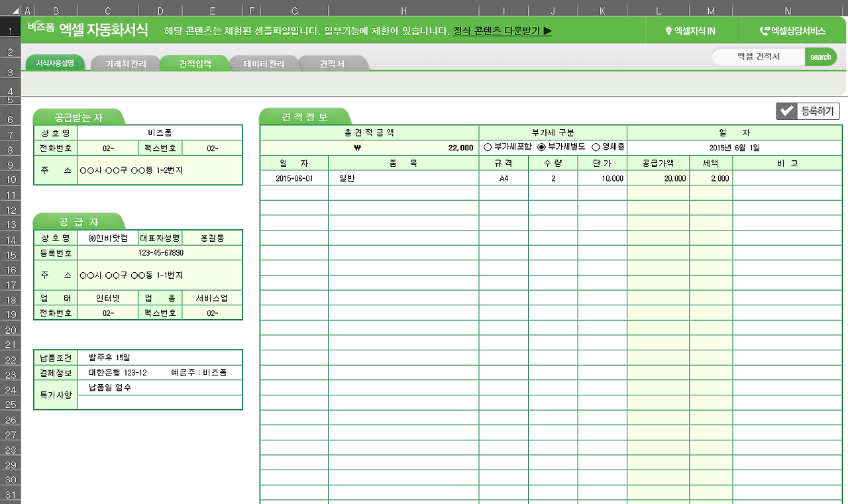
Task: Click the 등록하기 checkmark button
Action: (808, 111)
